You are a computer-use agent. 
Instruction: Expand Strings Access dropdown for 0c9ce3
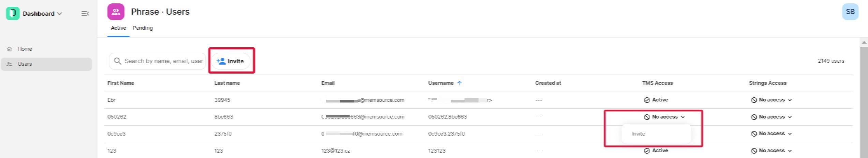[x=771, y=134]
